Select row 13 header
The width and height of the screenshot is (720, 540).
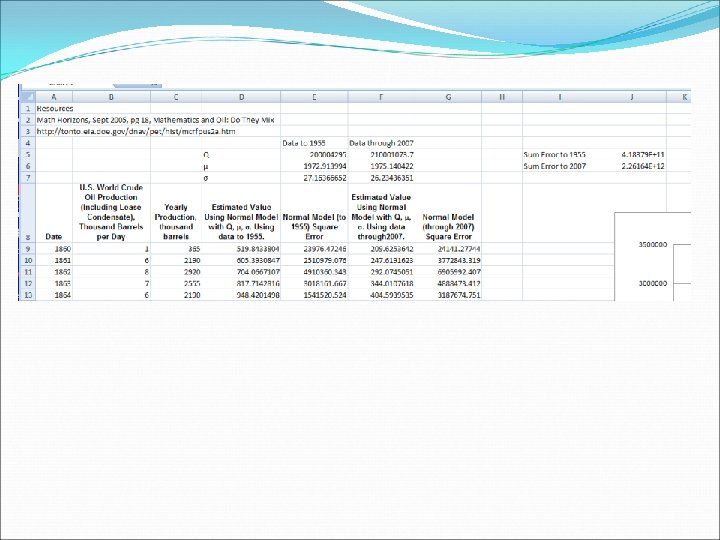click(x=28, y=294)
